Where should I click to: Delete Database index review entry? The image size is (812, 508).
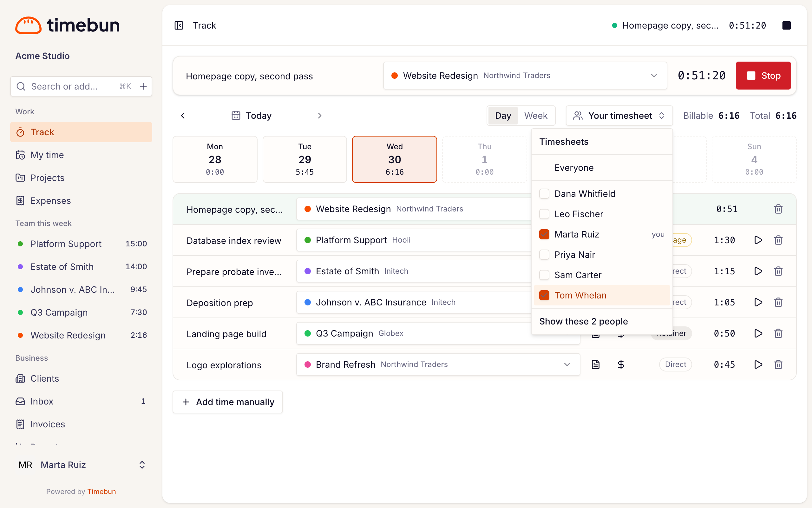[778, 240]
